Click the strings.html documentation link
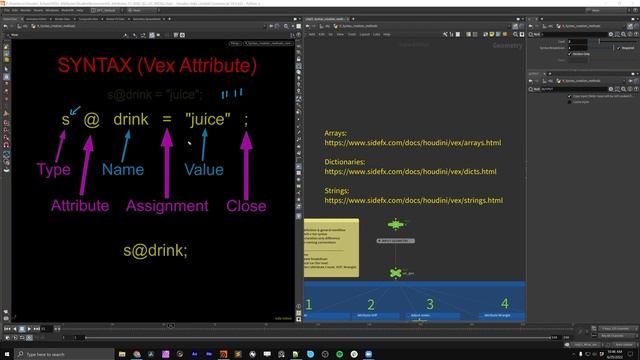Viewport: 640px width, 360px height. coord(413,200)
